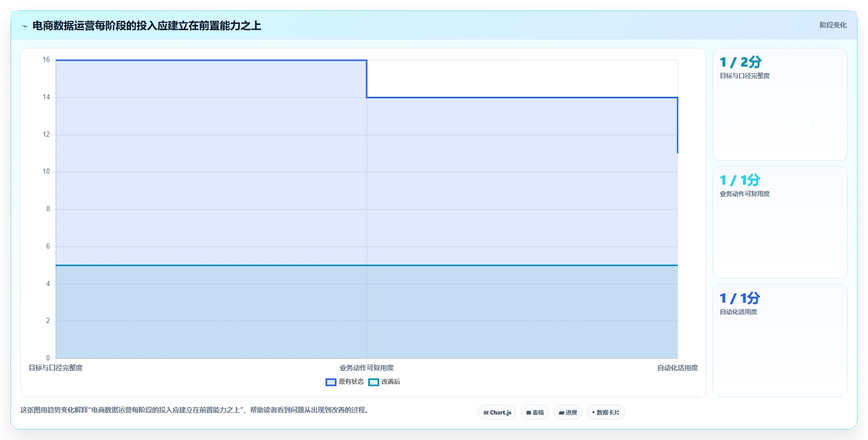Click the 进度 chip
The width and height of the screenshot is (868, 440).
568,412
